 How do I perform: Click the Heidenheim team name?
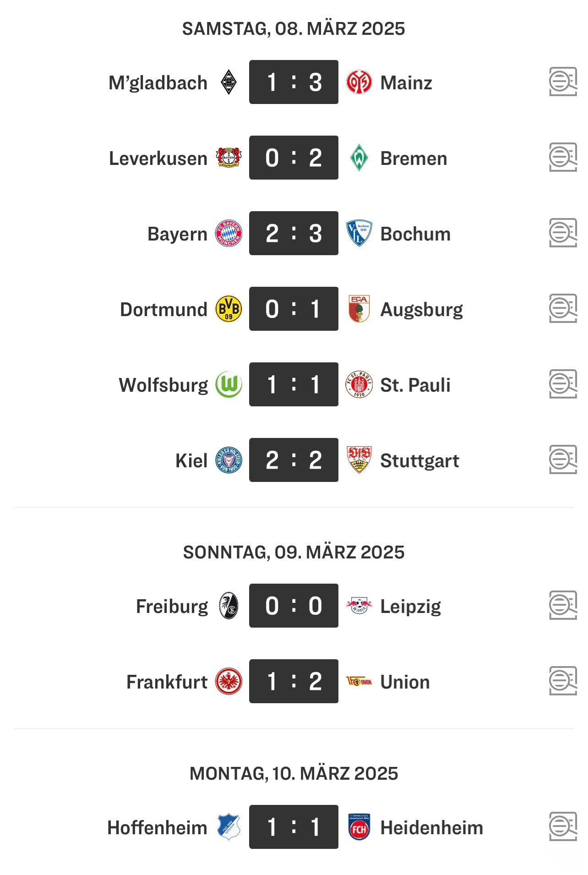(431, 828)
